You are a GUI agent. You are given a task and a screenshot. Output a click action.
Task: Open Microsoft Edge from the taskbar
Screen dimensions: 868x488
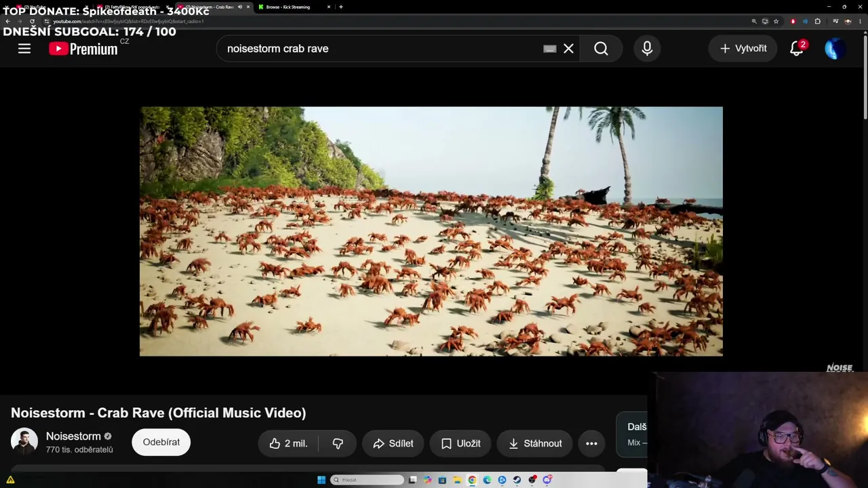coord(487,480)
